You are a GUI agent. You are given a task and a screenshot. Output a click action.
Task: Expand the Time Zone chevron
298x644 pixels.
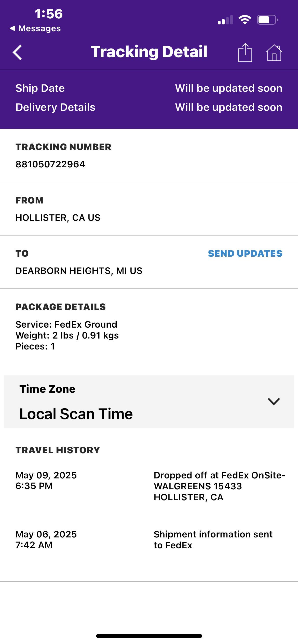click(x=274, y=401)
